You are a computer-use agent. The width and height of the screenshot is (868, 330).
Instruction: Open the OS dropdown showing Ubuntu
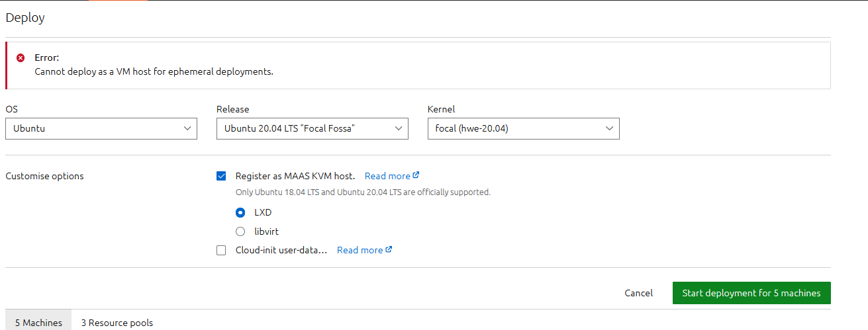click(x=101, y=129)
